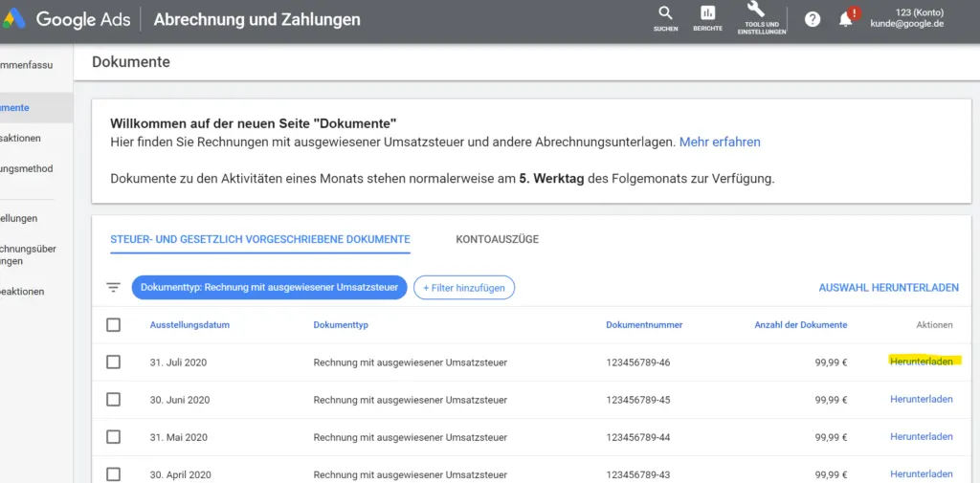Download invoice 123456789-44 via Herunterladen
Screen dimensions: 980x483
922,437
